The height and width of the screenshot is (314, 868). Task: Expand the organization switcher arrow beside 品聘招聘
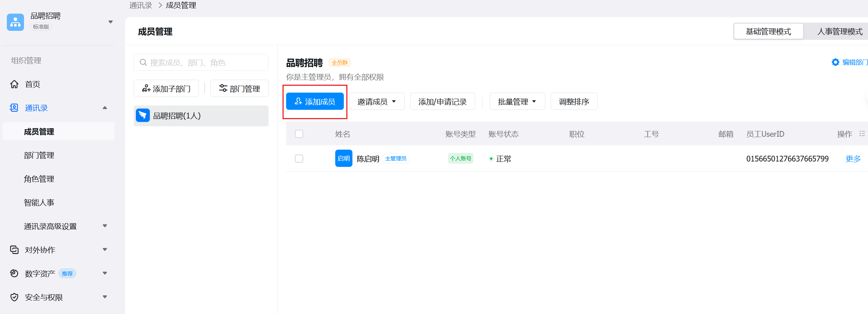pyautogui.click(x=110, y=22)
